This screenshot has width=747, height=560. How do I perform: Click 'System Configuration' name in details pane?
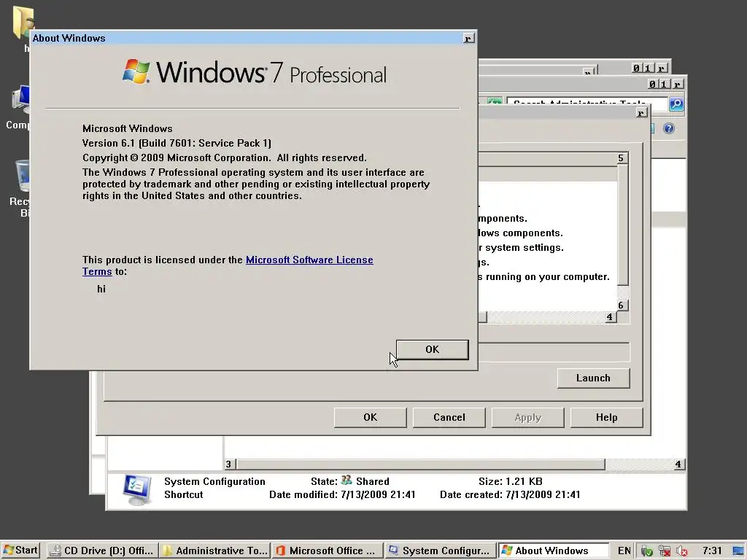click(x=214, y=481)
